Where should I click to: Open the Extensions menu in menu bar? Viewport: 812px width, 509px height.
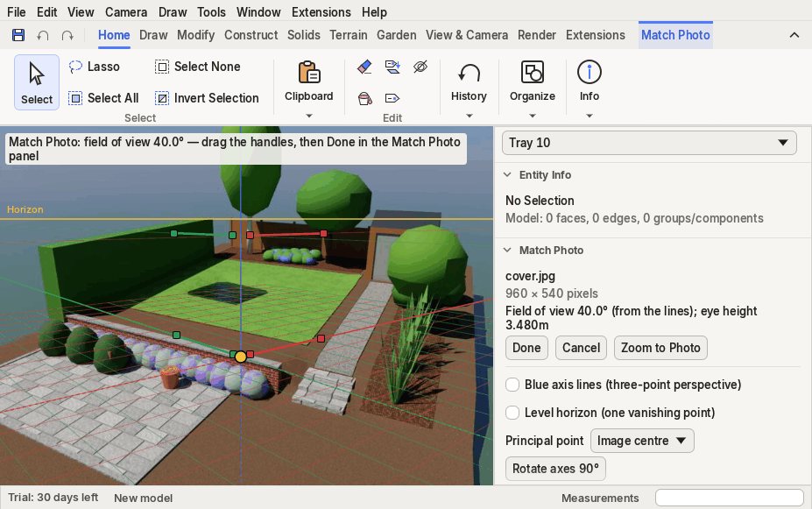point(321,12)
